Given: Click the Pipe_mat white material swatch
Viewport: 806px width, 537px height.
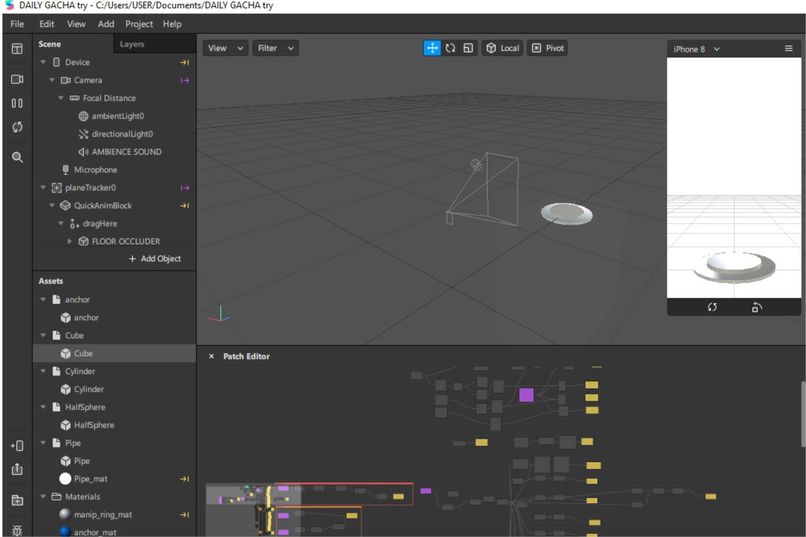Looking at the screenshot, I should [x=65, y=479].
